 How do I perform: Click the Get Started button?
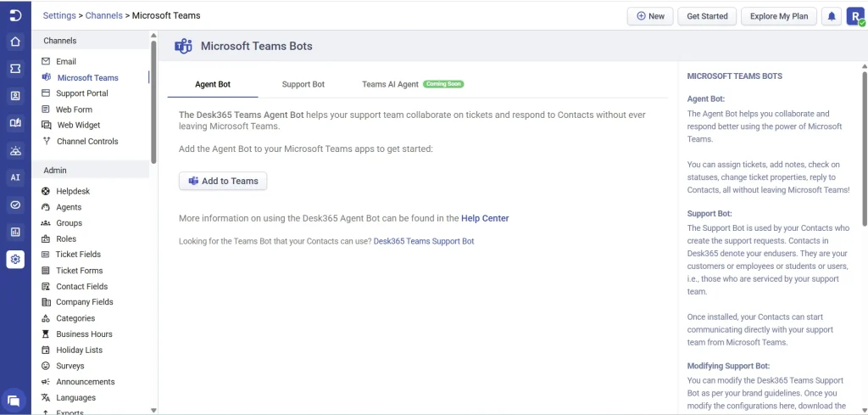707,16
